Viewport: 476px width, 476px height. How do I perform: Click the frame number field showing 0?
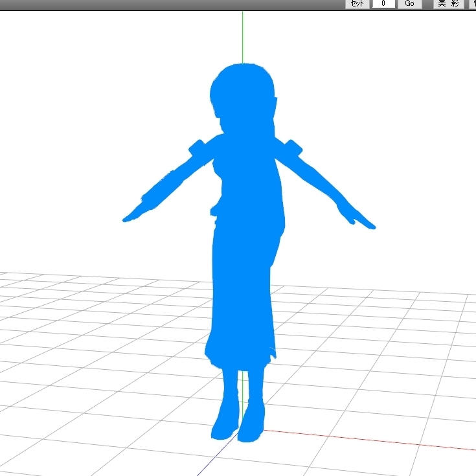pyautogui.click(x=383, y=4)
